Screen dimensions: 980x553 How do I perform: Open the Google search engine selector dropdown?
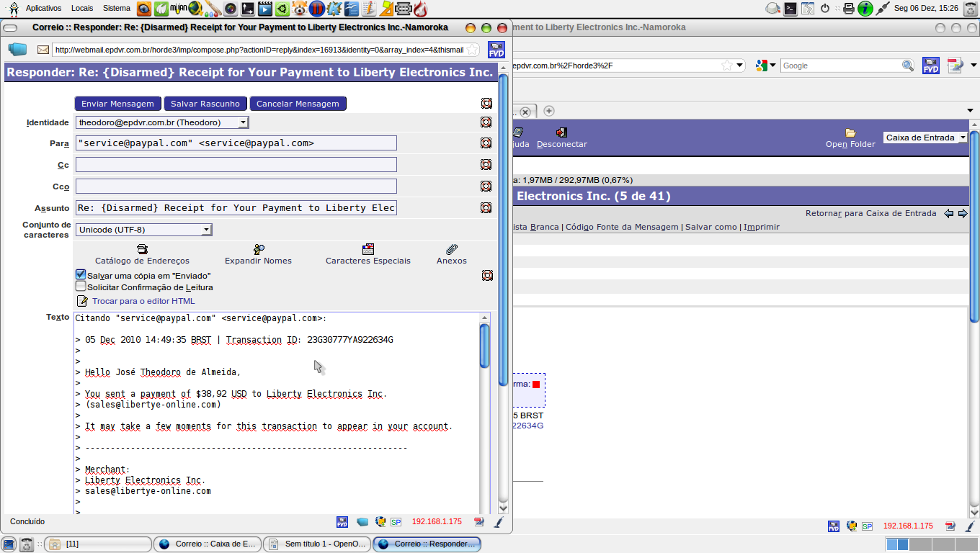click(x=772, y=66)
